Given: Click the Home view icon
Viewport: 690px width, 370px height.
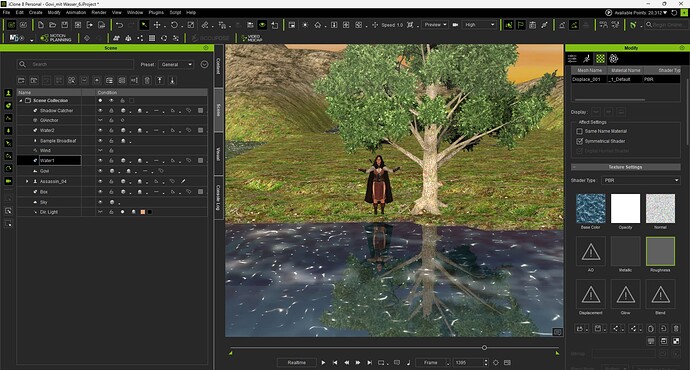Looking at the screenshot, I should tap(318, 25).
